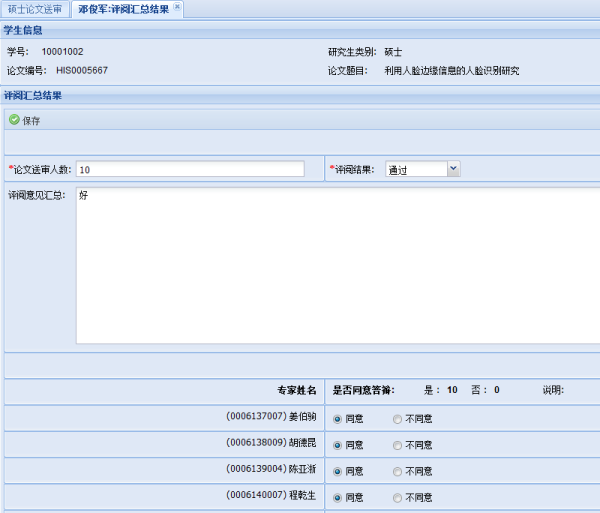The image size is (600, 513).
Task: Select 同意 for expert 姜伯驹
Action: coord(337,418)
